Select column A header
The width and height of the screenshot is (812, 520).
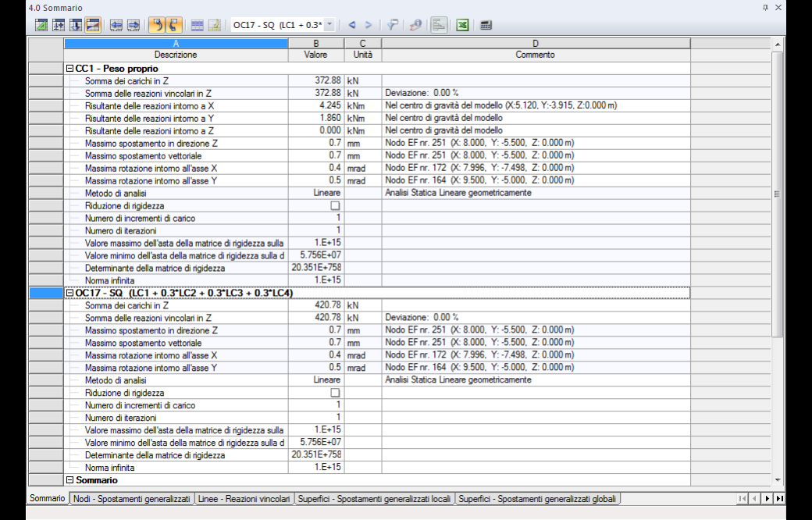pos(176,44)
